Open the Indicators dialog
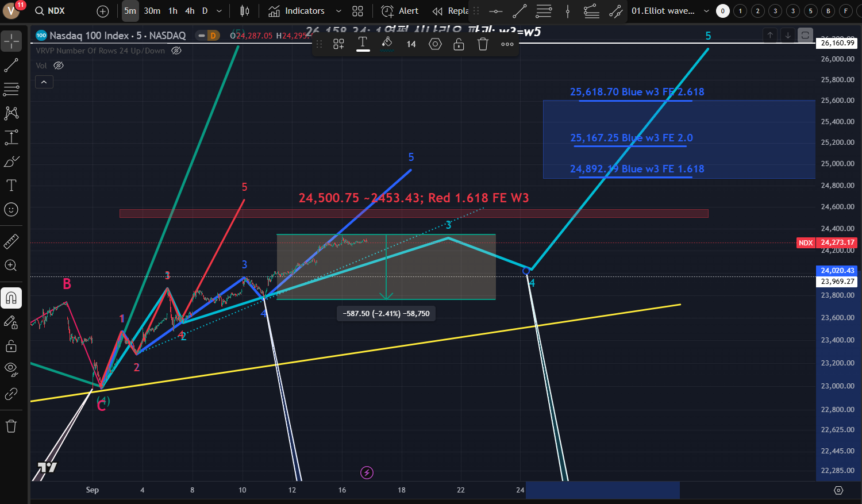This screenshot has height=504, width=862. pyautogui.click(x=297, y=11)
